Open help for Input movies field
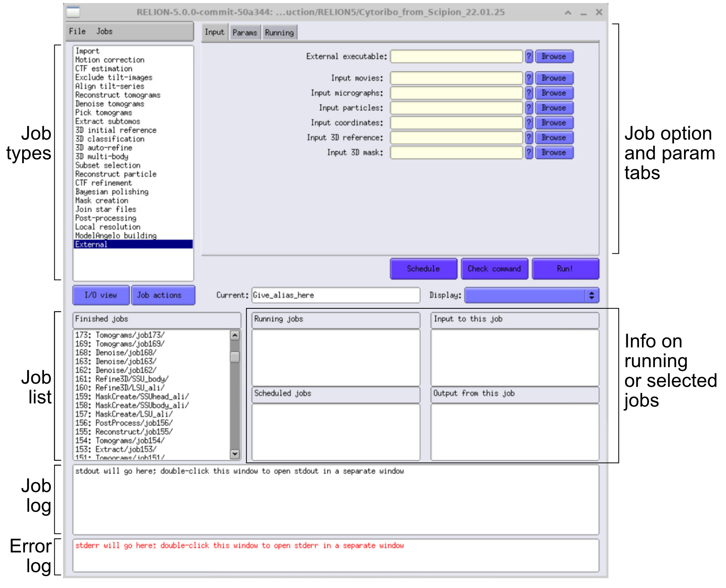726x588 pixels. [529, 78]
